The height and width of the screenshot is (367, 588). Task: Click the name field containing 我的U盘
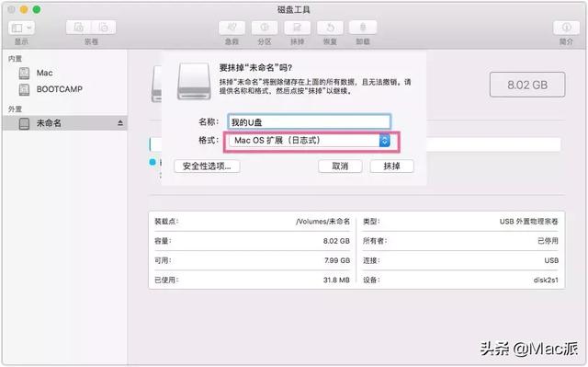(x=309, y=122)
